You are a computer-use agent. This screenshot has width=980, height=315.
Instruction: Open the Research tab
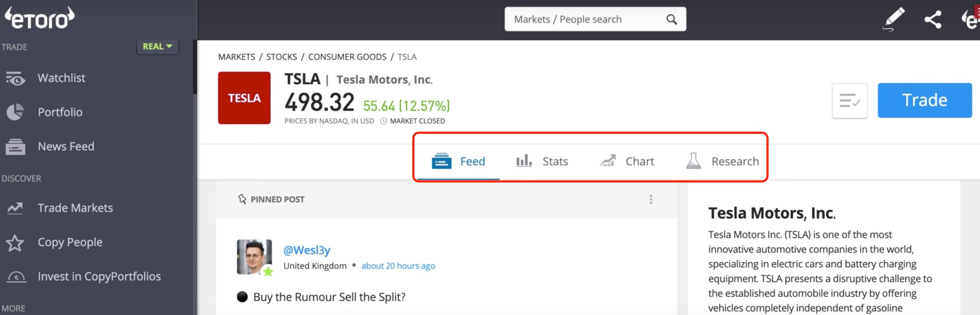point(722,161)
